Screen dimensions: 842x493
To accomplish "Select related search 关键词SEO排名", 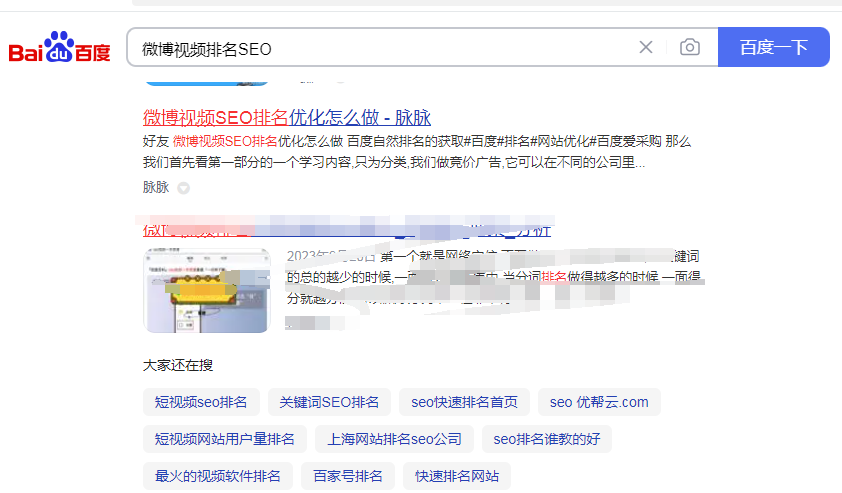I will (x=329, y=402).
